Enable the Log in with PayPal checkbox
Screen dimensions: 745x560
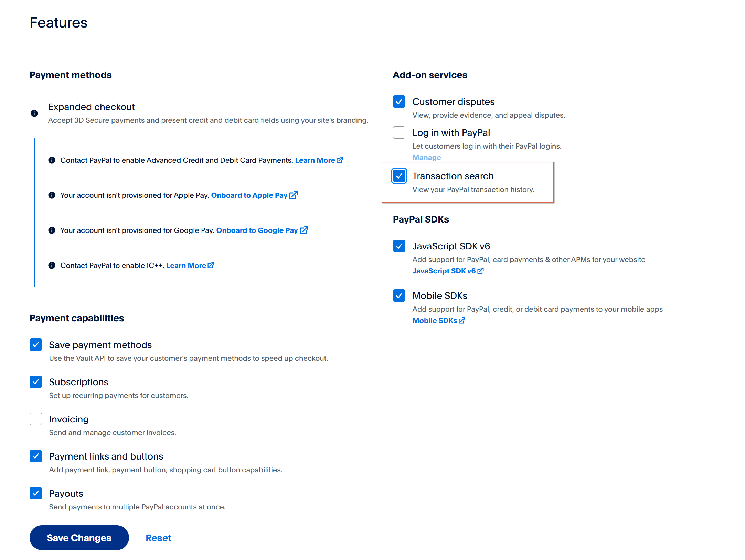[x=399, y=132]
